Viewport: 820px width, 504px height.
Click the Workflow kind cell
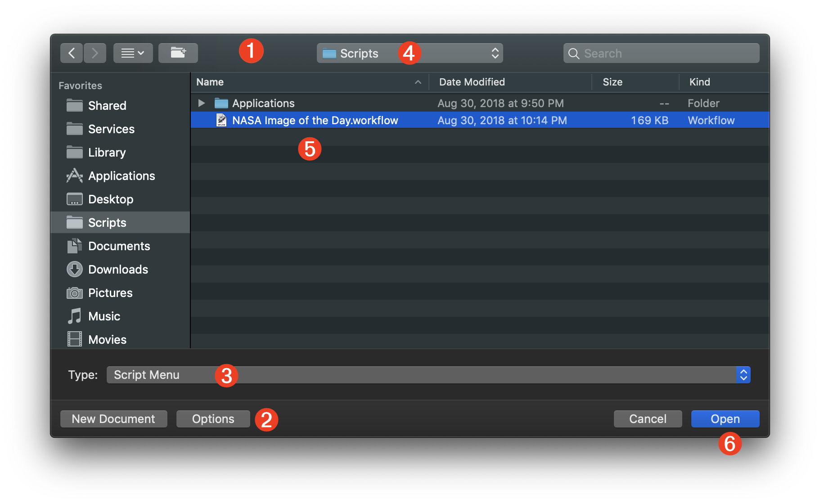pos(711,120)
